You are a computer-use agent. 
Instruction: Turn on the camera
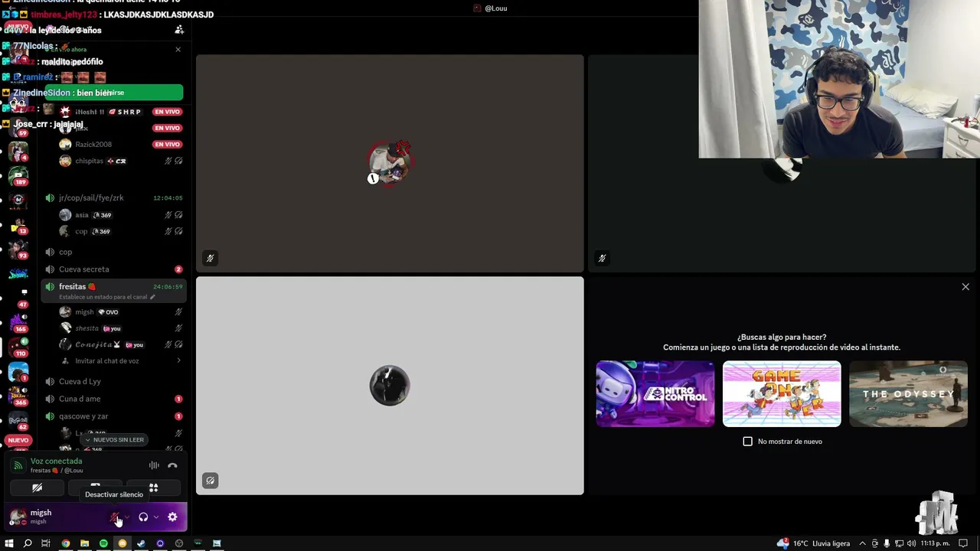point(37,487)
